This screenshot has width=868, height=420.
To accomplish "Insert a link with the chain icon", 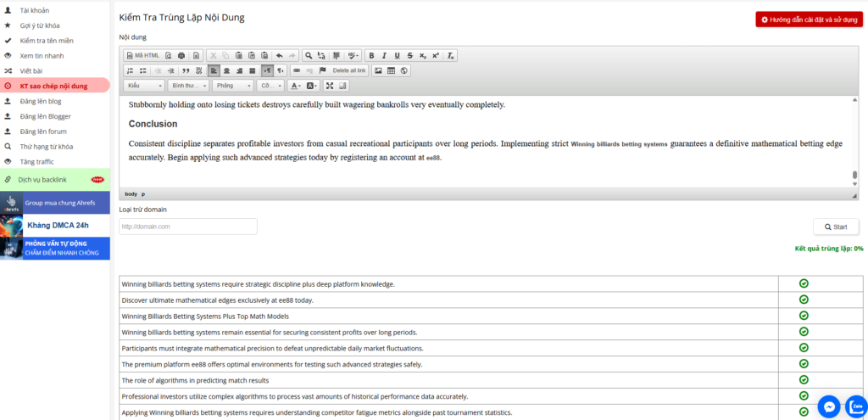I will pos(296,70).
